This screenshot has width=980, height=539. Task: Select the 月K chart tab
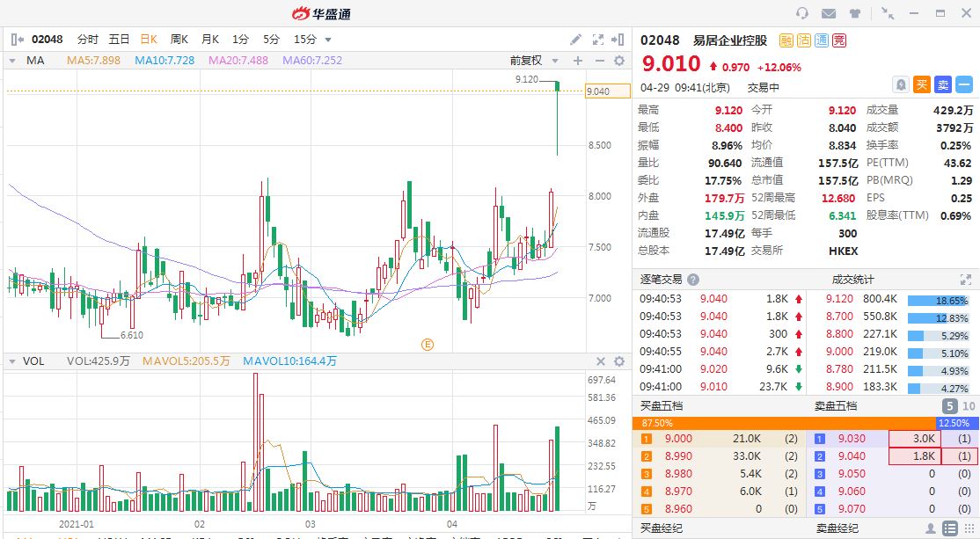tap(210, 40)
